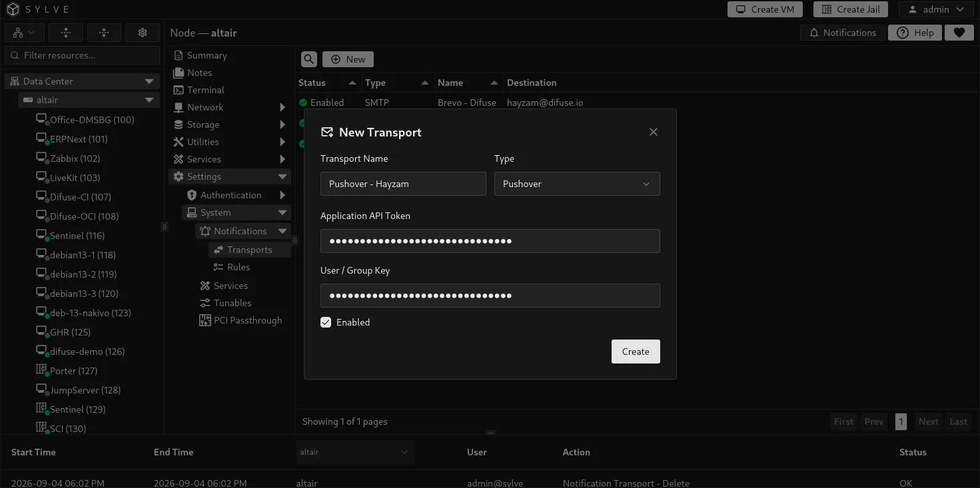Click the collapse-all tree icon
980x488 pixels.
[104, 33]
